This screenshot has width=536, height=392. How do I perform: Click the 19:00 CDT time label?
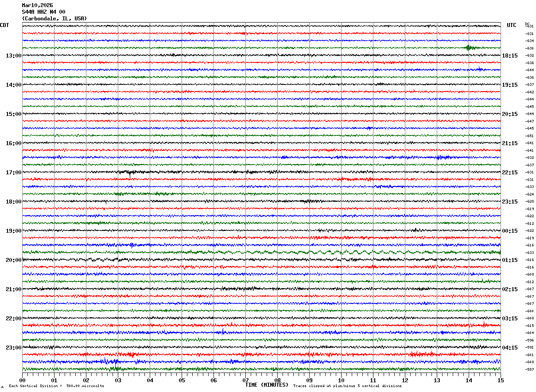point(14,231)
